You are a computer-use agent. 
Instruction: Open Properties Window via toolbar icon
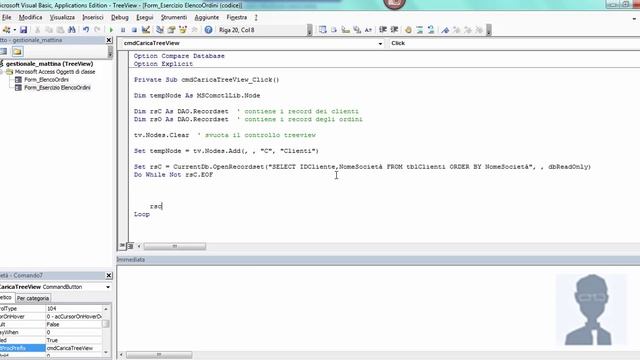171,30
